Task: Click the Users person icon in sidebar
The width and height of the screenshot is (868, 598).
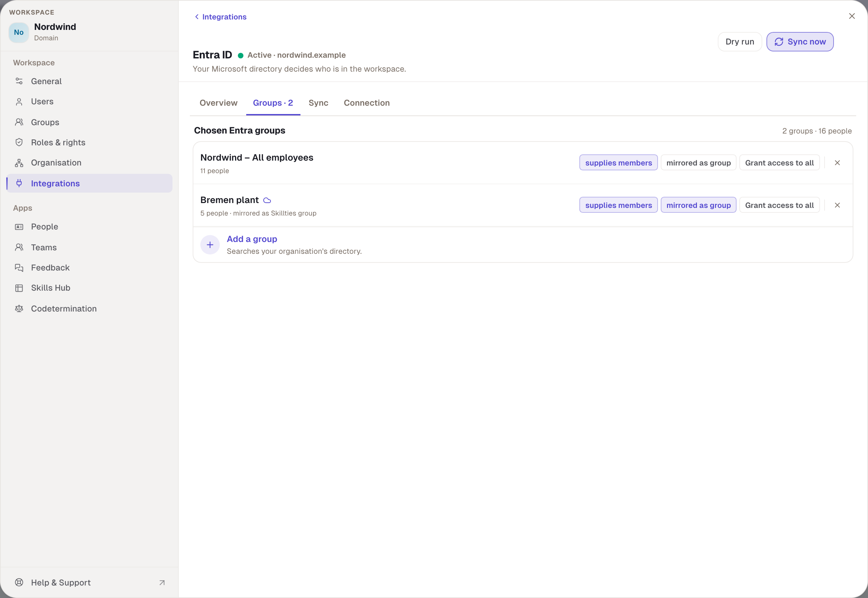Action: point(19,102)
